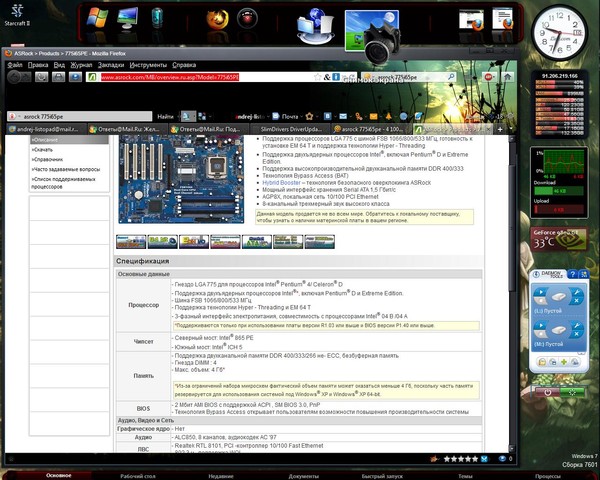The image size is (600, 480).
Task: Click the red power button gadget
Action: (547, 393)
